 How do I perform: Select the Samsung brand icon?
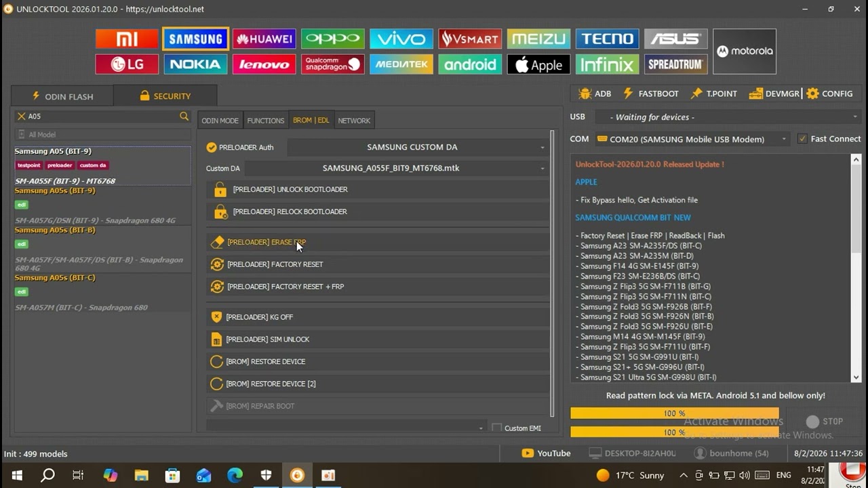click(195, 39)
